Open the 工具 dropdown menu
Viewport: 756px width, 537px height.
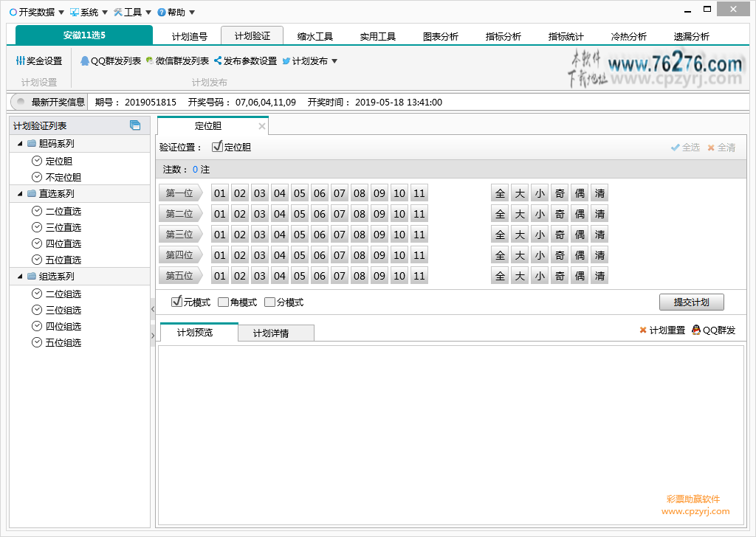(x=133, y=12)
